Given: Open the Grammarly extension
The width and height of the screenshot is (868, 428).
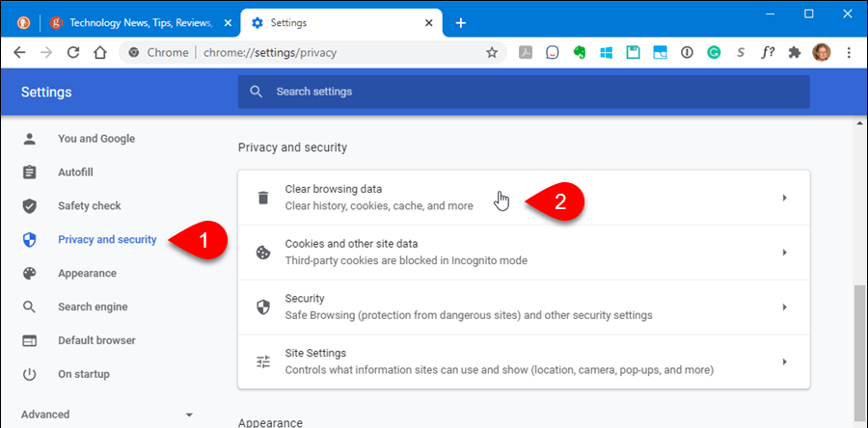Looking at the screenshot, I should (x=714, y=52).
